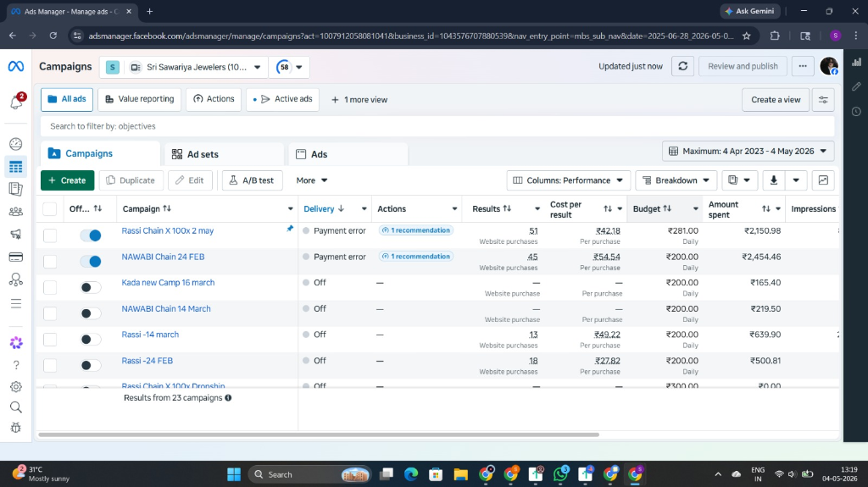
Task: Click Create a view button
Action: click(776, 100)
